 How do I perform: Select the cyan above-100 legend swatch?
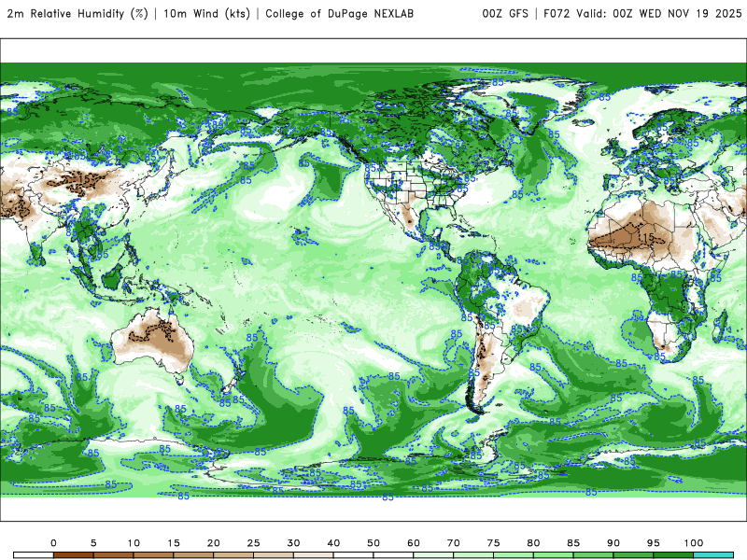(x=713, y=555)
